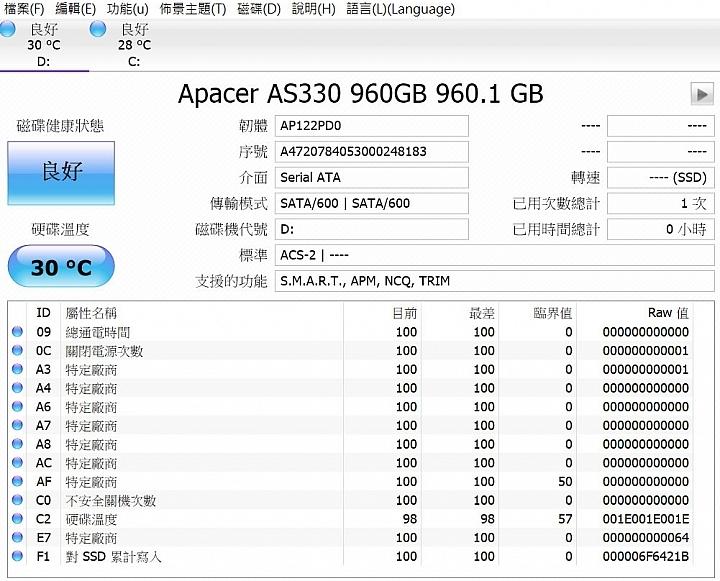Screen dimensions: 720x581
Task: Click the ID column header
Action: (43, 313)
